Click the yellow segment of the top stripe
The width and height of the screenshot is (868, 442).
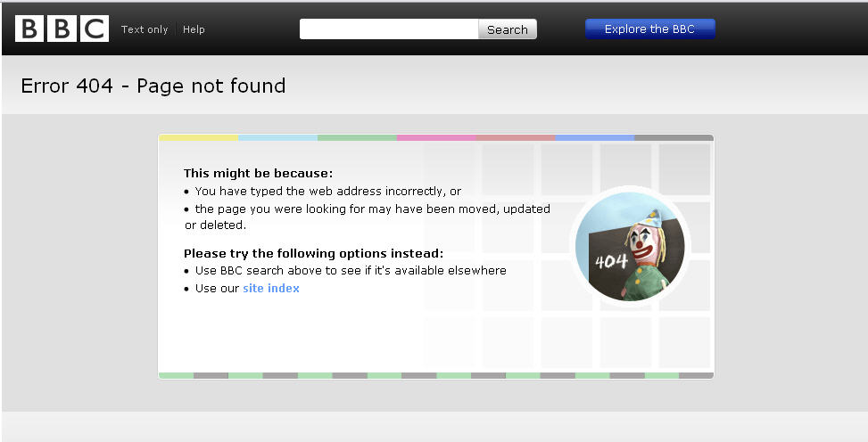pos(198,137)
